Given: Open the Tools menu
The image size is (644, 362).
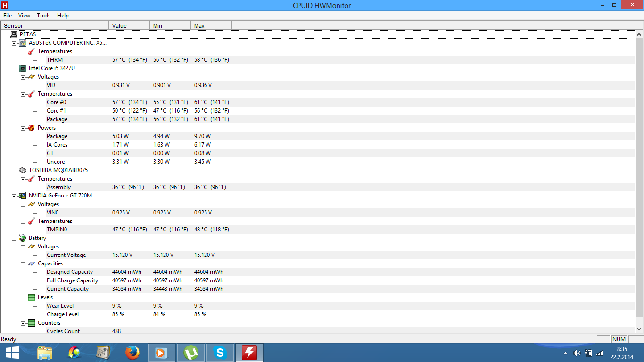Looking at the screenshot, I should click(43, 16).
